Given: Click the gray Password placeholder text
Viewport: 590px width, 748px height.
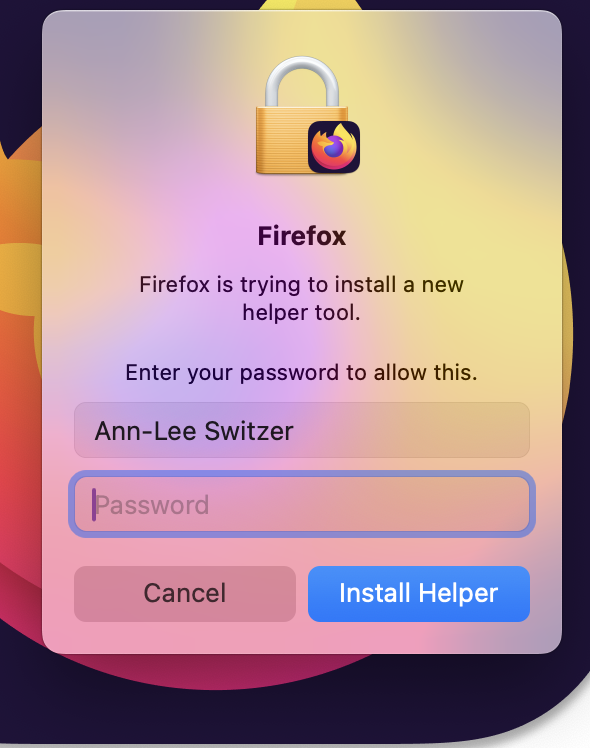Looking at the screenshot, I should (x=153, y=505).
